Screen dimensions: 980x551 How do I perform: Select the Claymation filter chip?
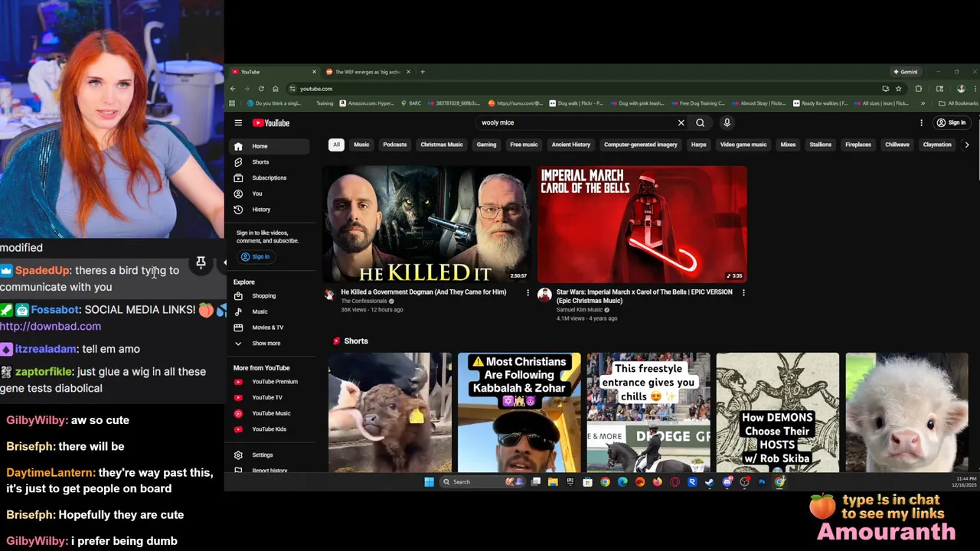tap(937, 145)
